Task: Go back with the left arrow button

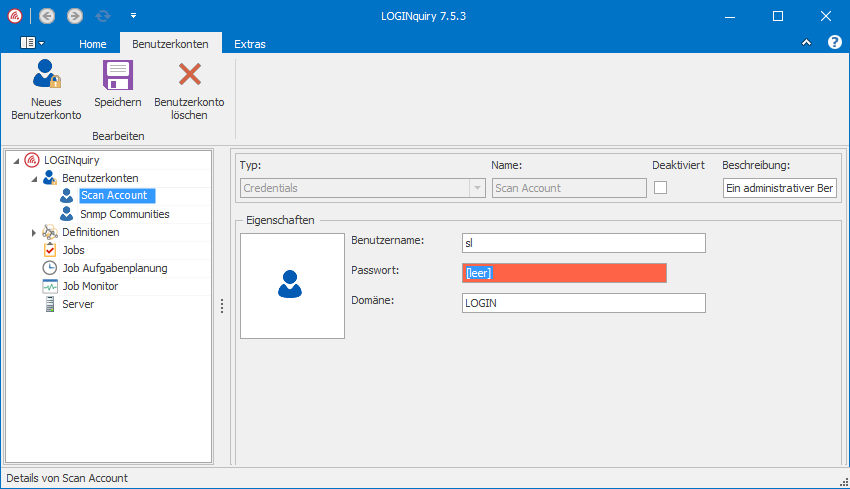Action: pos(47,16)
